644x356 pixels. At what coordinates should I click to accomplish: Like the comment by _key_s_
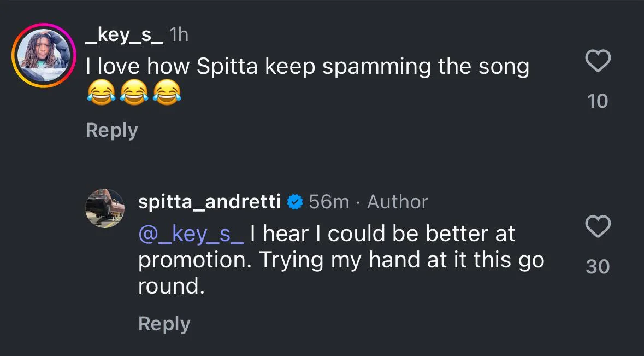point(598,61)
